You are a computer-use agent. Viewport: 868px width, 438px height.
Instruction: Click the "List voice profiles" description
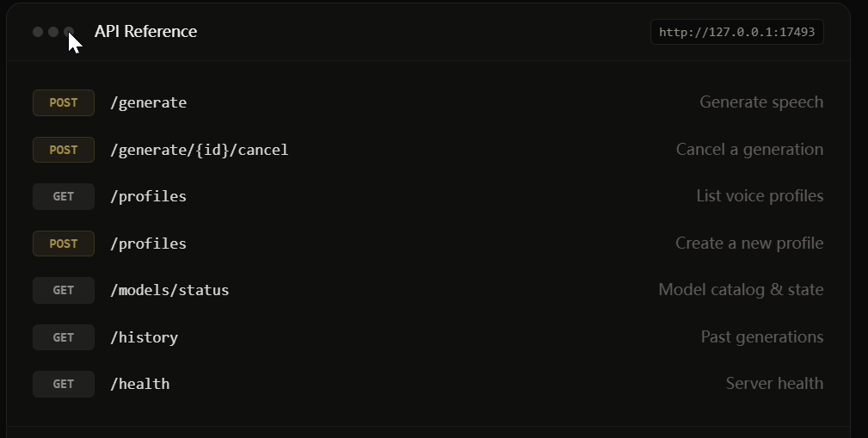coord(759,196)
